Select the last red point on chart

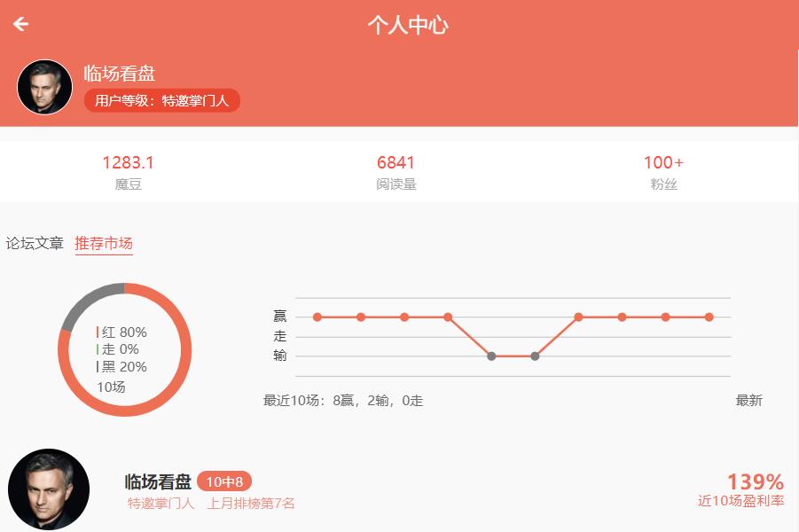[x=709, y=317]
